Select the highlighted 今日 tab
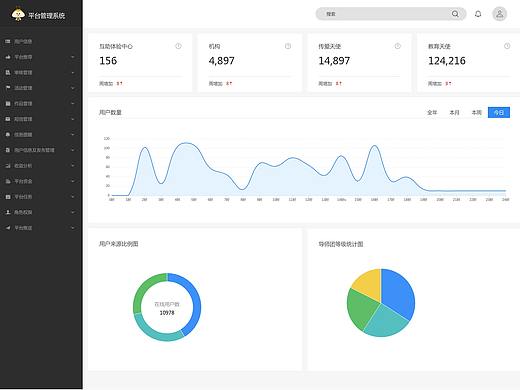Screen dimensions: 520x390 click(x=499, y=112)
